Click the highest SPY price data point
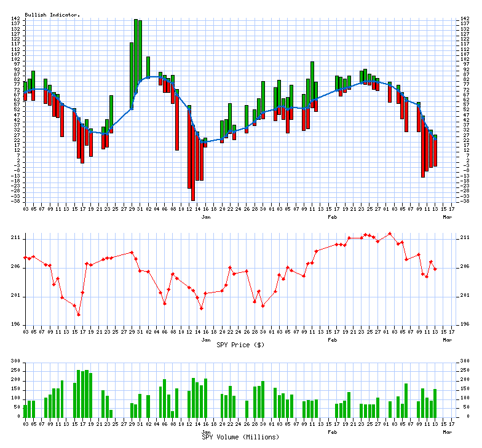This screenshot has height=448, width=482. pyautogui.click(x=390, y=234)
